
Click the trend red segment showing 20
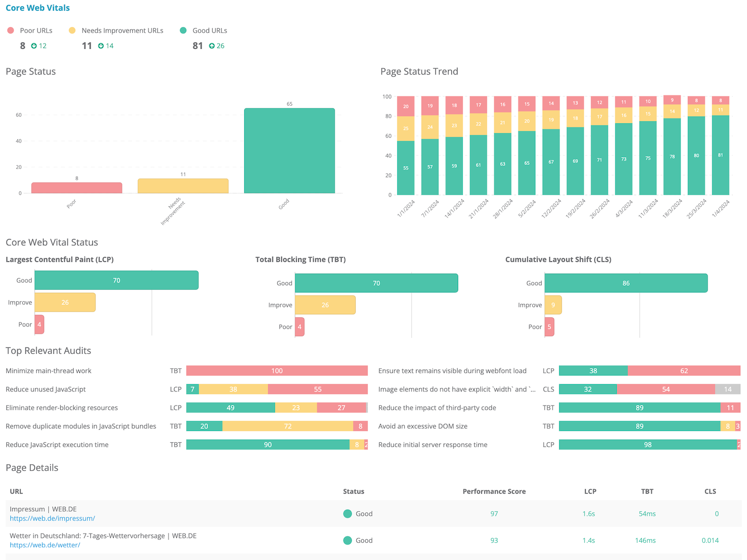(406, 106)
